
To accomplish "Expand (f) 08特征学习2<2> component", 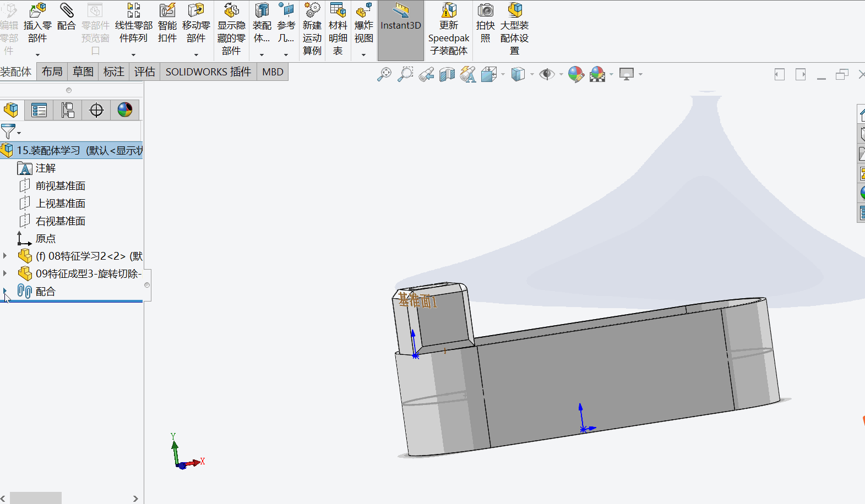I will 5,256.
